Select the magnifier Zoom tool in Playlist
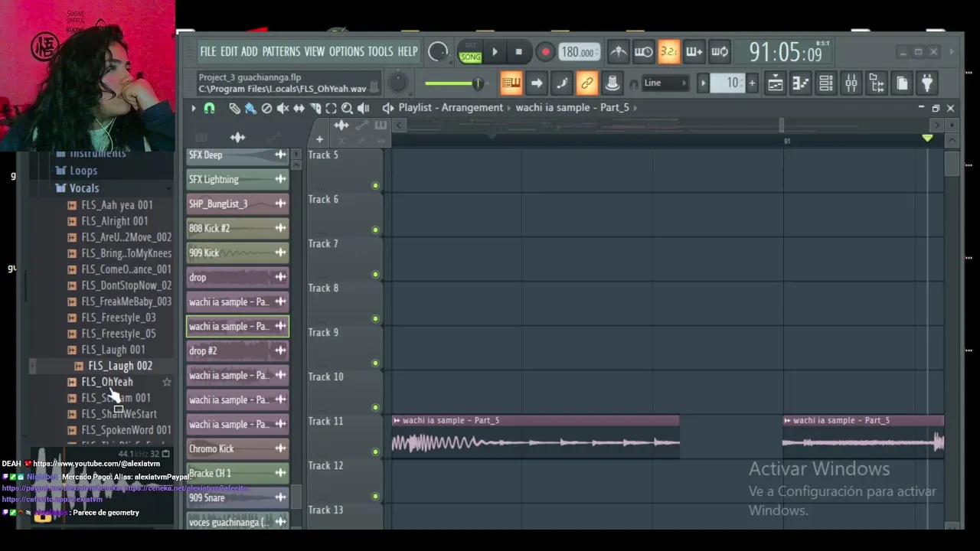Screen dimensions: 980x551 (x=347, y=108)
